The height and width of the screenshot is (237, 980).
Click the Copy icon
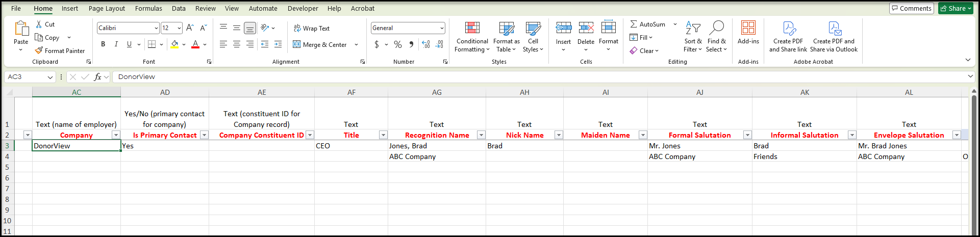39,37
